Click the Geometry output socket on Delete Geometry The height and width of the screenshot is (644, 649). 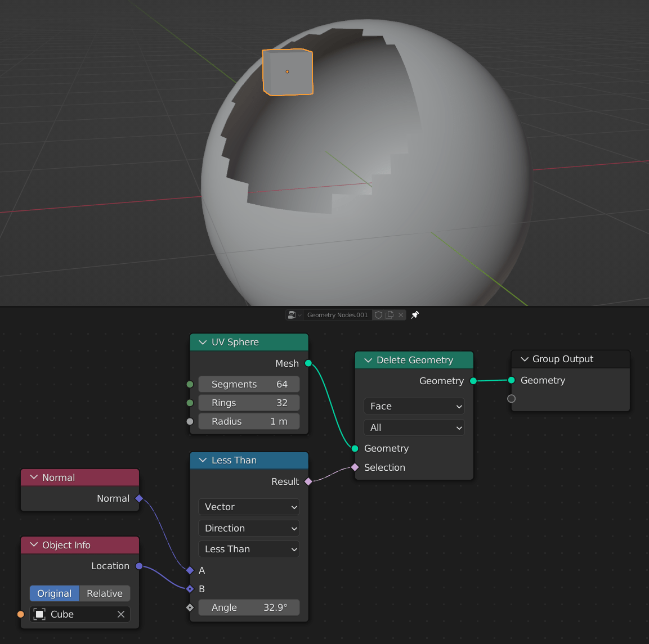click(473, 381)
